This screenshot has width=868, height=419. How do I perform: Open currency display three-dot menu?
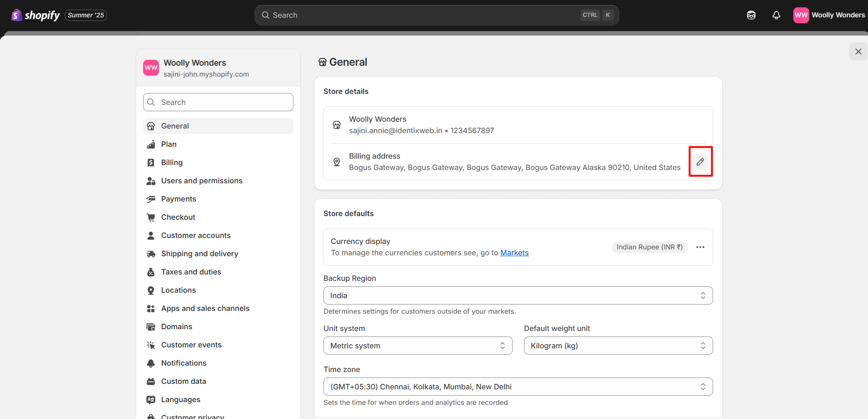click(x=700, y=247)
